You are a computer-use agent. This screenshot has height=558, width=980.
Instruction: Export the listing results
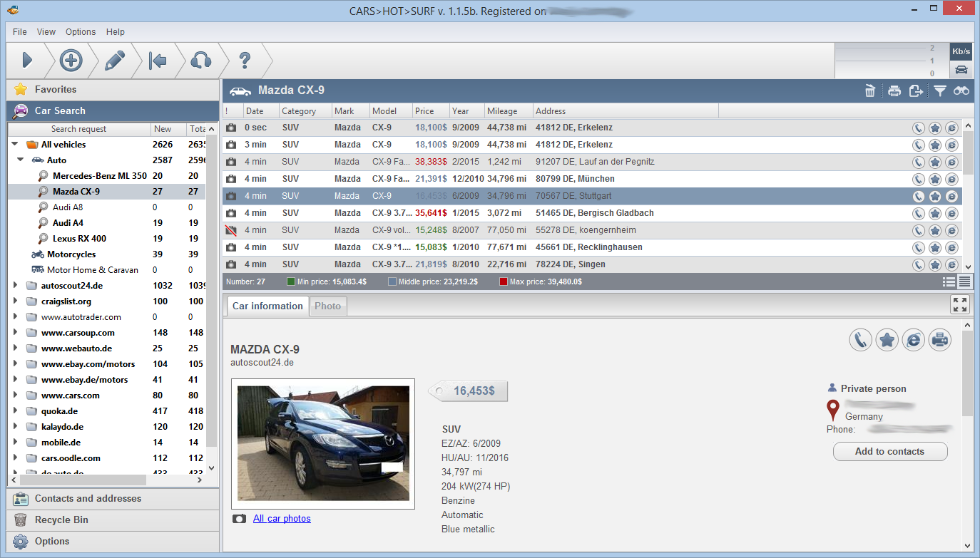[x=916, y=91]
